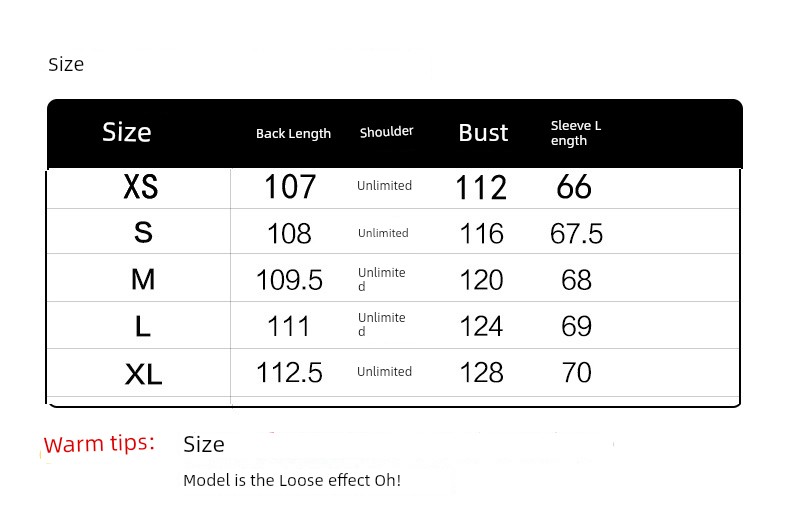Click the Size title above the table
The height and width of the screenshot is (526, 790).
click(x=66, y=65)
